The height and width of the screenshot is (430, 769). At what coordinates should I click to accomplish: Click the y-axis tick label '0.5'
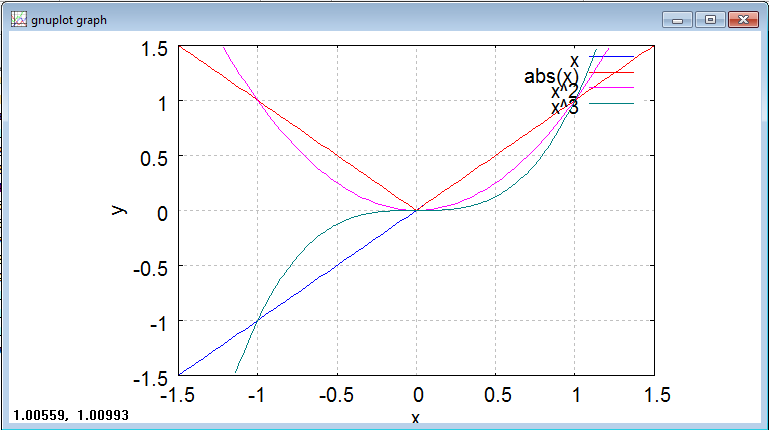click(154, 159)
